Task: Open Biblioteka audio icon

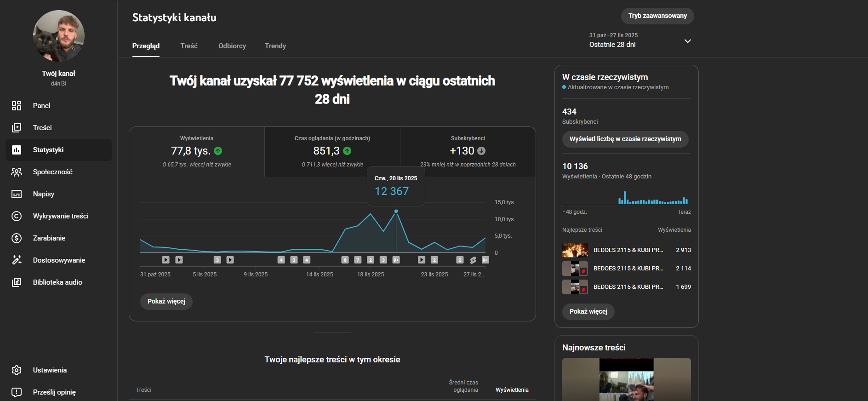Action: [17, 282]
